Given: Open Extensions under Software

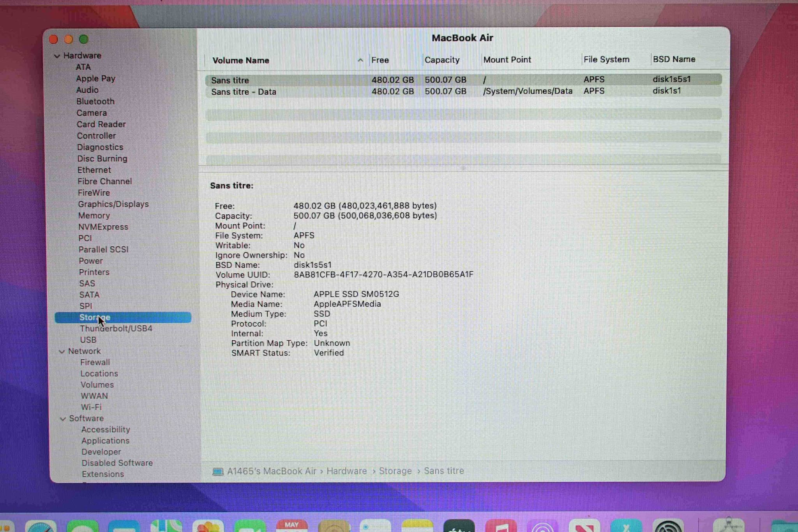Looking at the screenshot, I should (103, 474).
